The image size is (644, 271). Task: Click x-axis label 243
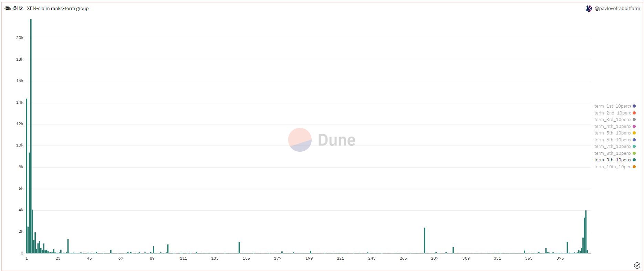pos(372,258)
